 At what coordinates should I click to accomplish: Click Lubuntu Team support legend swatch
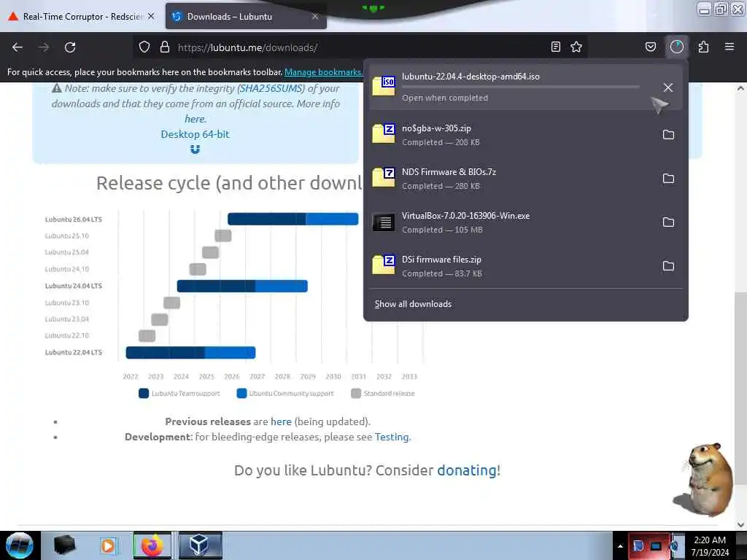pyautogui.click(x=144, y=393)
